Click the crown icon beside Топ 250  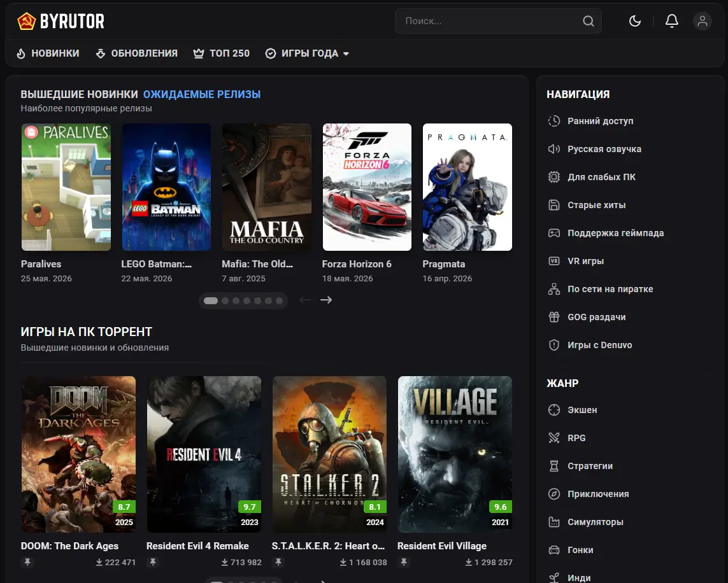(x=199, y=53)
